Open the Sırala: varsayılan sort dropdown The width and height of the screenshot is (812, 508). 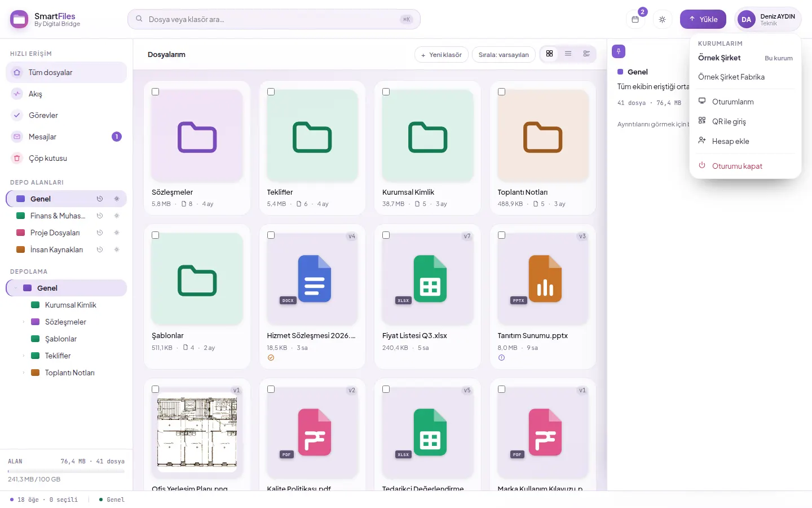coord(504,55)
